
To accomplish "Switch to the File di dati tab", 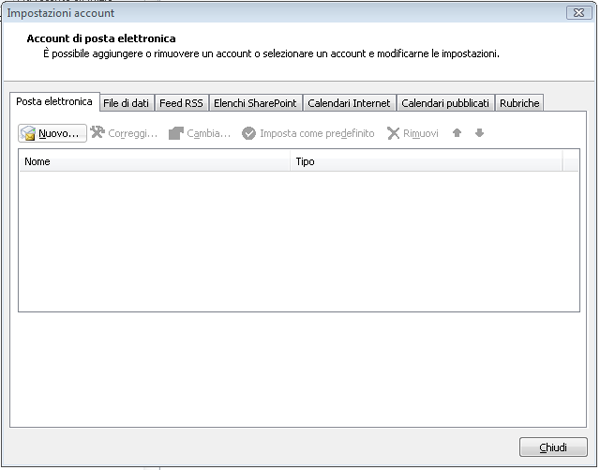I will coord(126,103).
